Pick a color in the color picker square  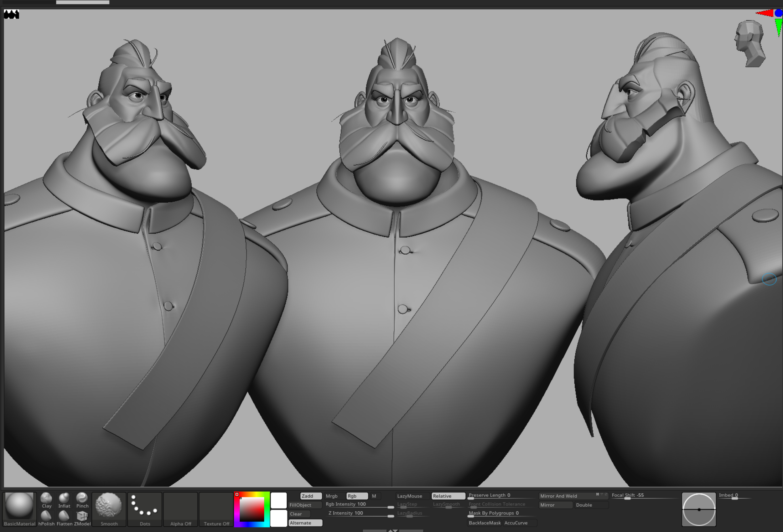click(252, 509)
